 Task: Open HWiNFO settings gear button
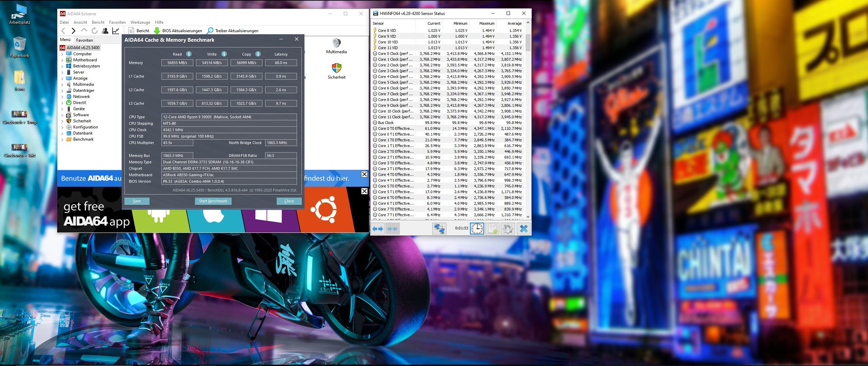(x=508, y=229)
